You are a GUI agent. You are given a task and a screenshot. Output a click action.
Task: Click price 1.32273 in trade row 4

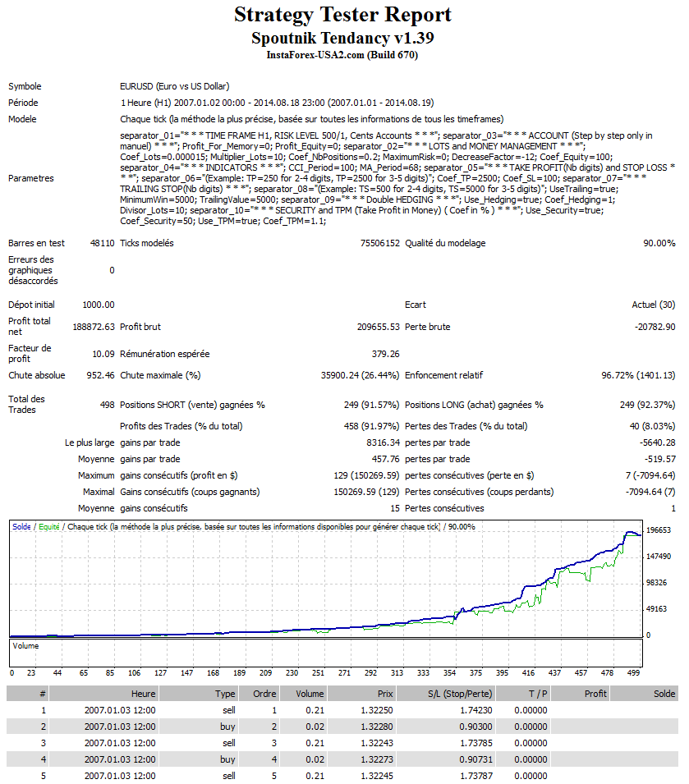377,760
